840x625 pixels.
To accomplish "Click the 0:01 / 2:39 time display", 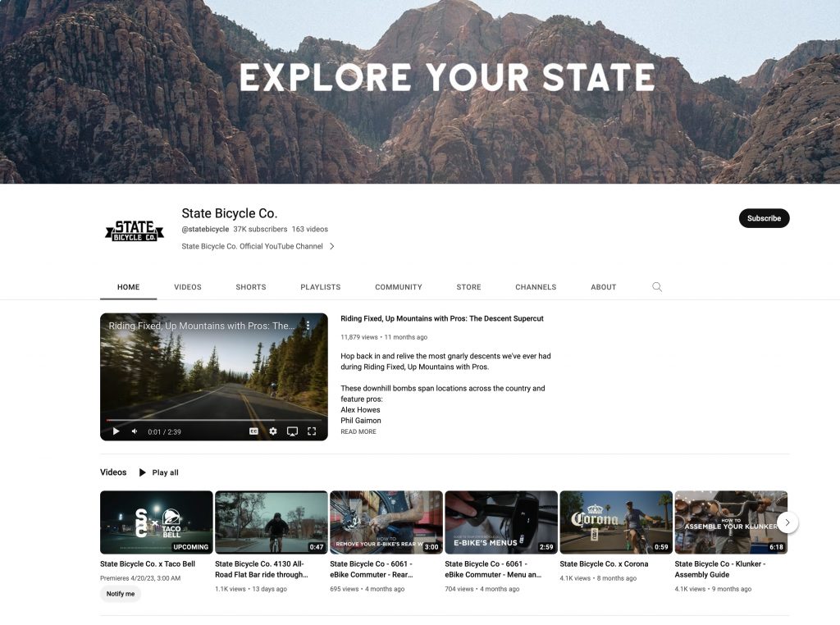I will (x=164, y=431).
